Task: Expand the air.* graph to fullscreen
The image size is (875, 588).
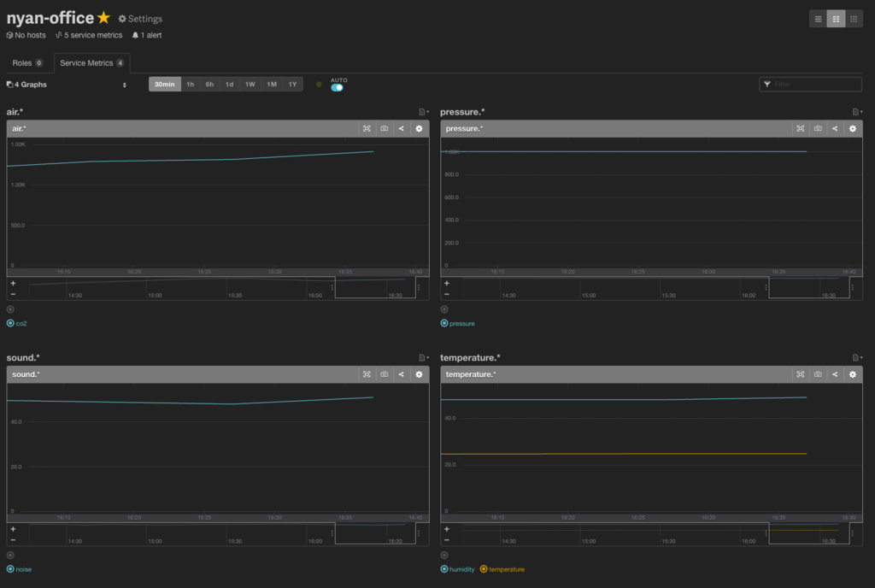Action: click(367, 129)
